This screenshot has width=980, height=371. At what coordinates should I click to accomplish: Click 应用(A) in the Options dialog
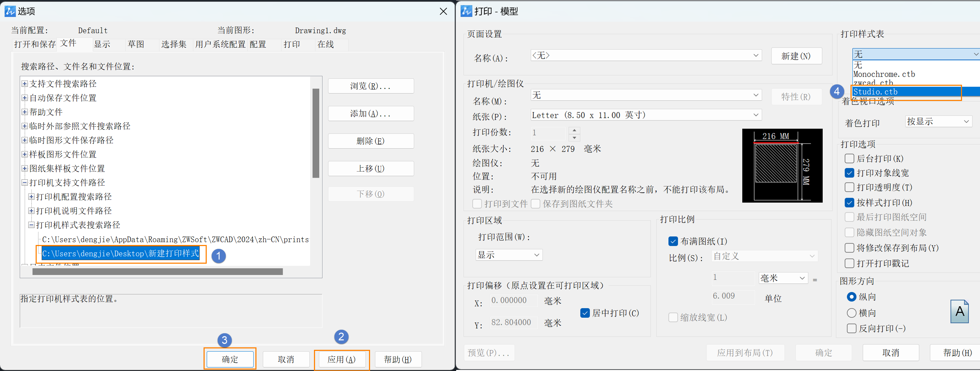(341, 359)
